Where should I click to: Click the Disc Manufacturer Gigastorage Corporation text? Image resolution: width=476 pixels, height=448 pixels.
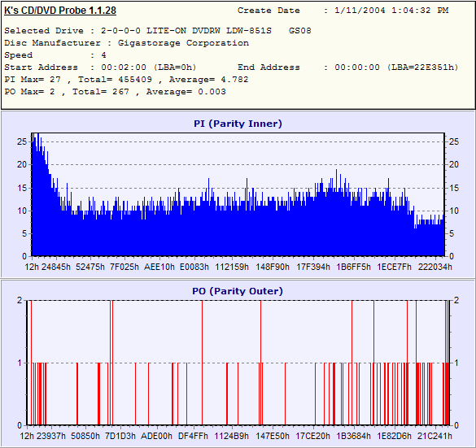tap(127, 43)
